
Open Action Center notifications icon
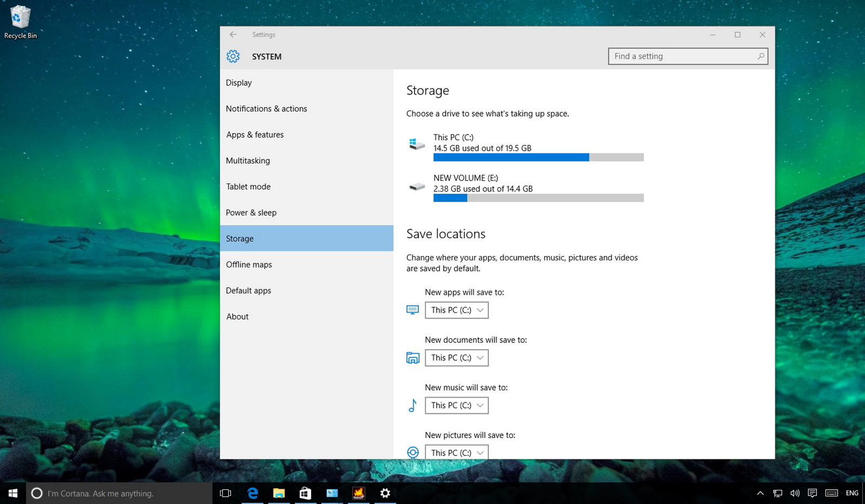pos(812,493)
